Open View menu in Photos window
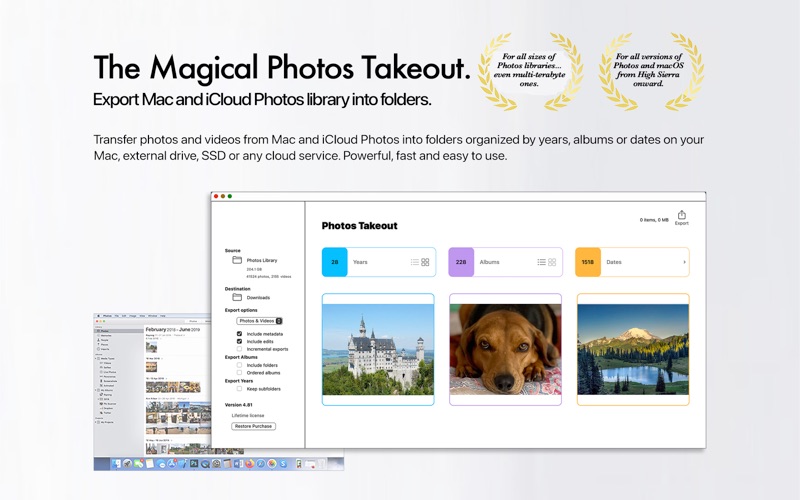The height and width of the screenshot is (500, 800). tap(142, 316)
